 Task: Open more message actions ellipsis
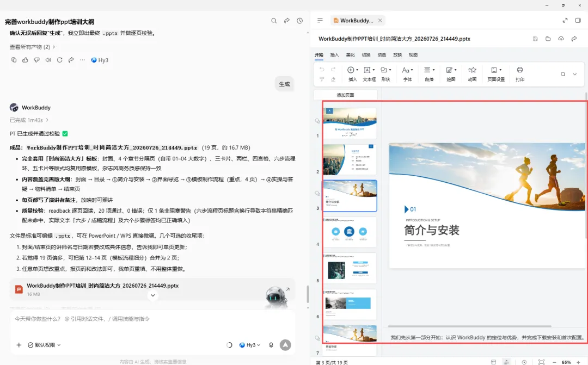(x=83, y=60)
